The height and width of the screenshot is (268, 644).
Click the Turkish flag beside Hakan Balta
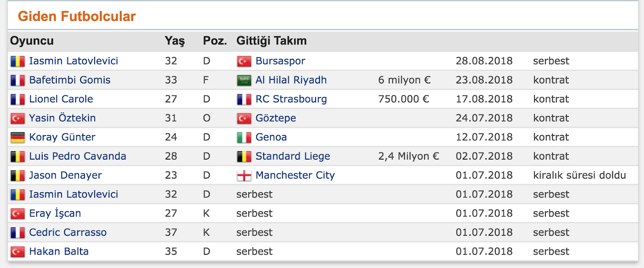18,252
